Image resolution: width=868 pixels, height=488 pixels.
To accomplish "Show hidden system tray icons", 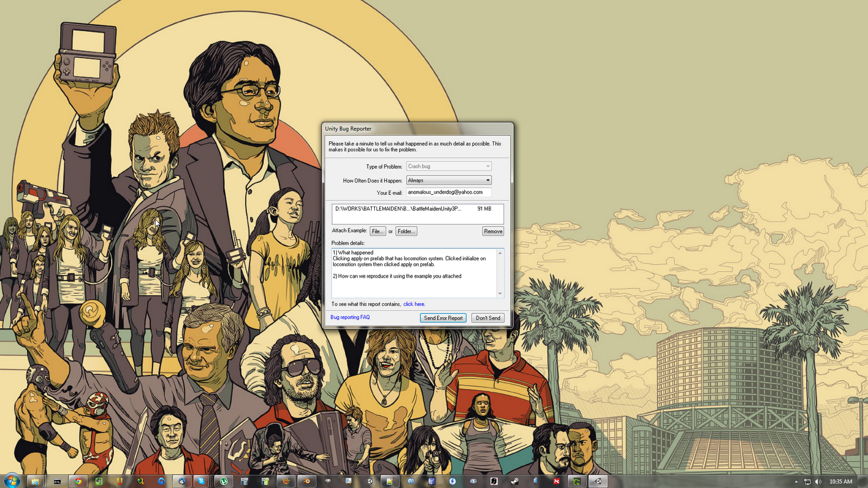I will tap(796, 481).
